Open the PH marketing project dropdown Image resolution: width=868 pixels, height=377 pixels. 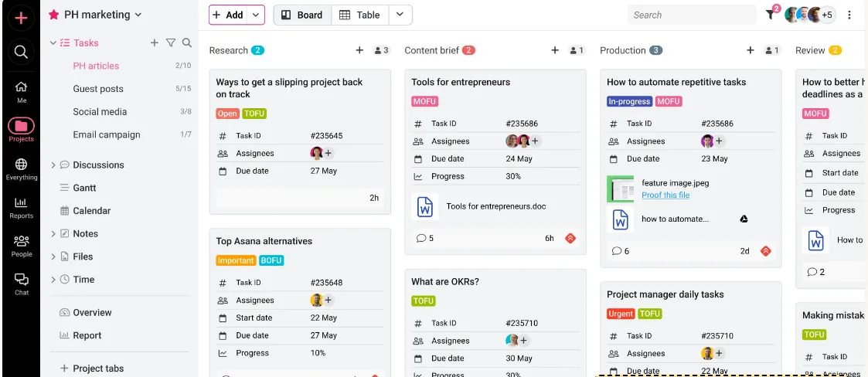click(x=138, y=15)
